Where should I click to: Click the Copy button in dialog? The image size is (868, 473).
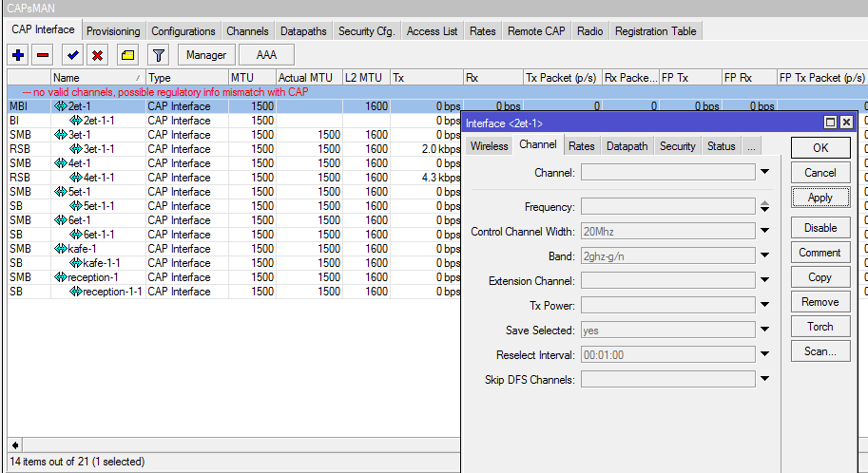(820, 277)
